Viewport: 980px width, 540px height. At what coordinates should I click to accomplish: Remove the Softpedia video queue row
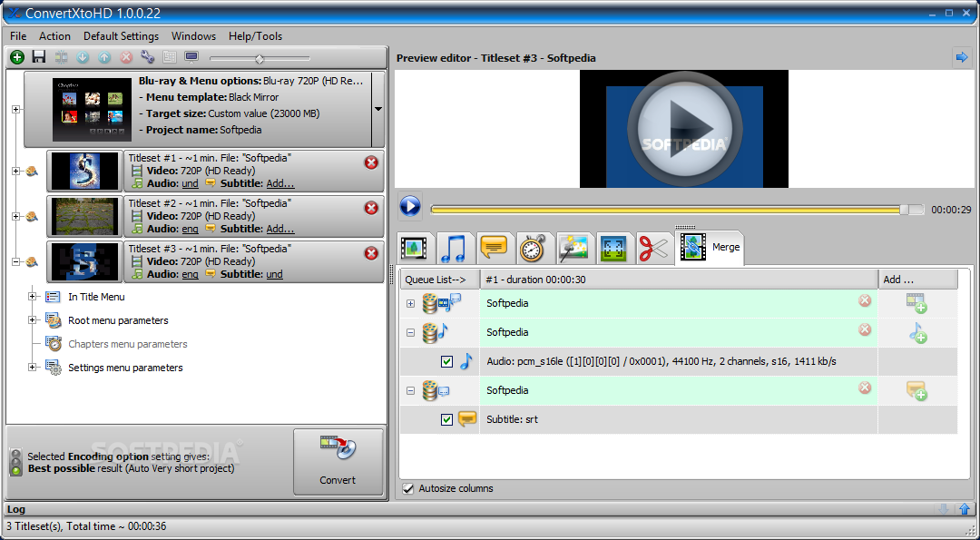[865, 300]
